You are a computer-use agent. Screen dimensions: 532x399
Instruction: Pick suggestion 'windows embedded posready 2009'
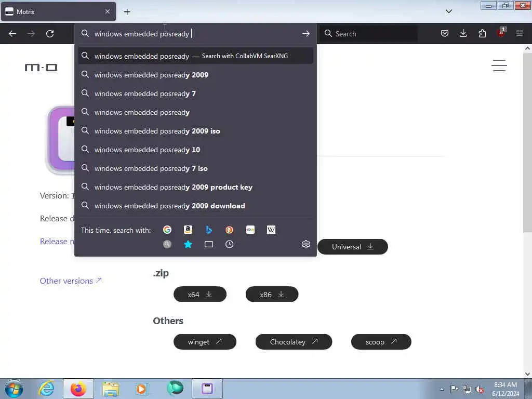point(195,75)
